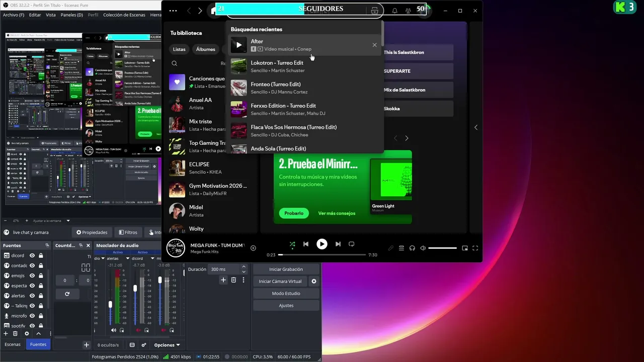
Task: Open transition three-dot options menu
Action: (x=244, y=280)
